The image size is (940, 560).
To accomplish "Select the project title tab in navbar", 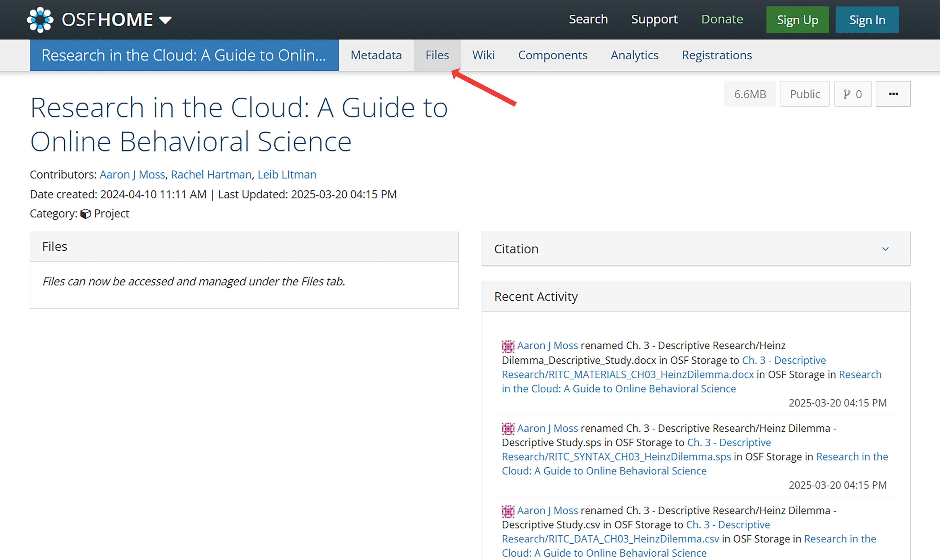I will pos(184,55).
